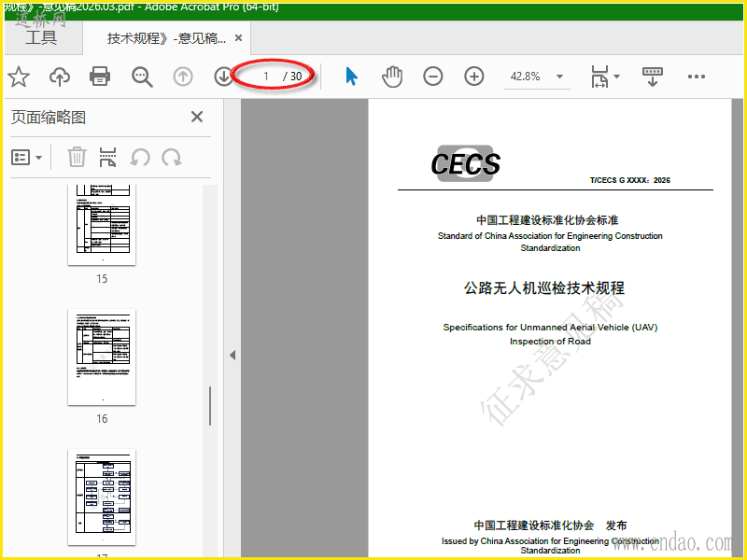
Task: Click the text T/CECS G XXXX: 2026
Action: [629, 180]
